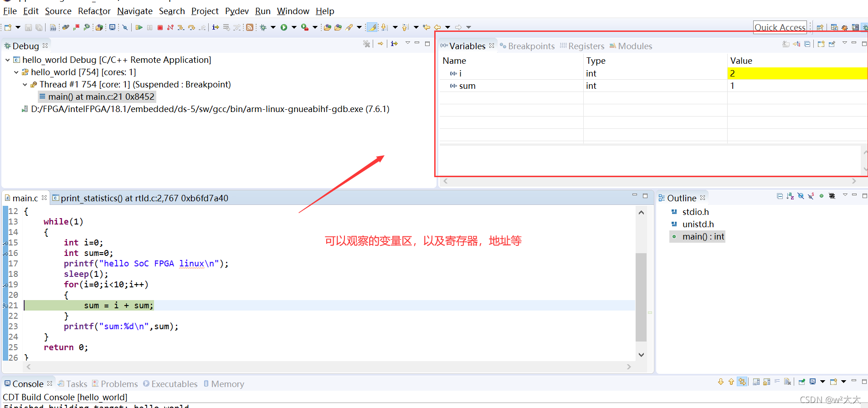Select the main() : int outline entry
Image resolution: width=868 pixels, height=408 pixels.
point(698,236)
